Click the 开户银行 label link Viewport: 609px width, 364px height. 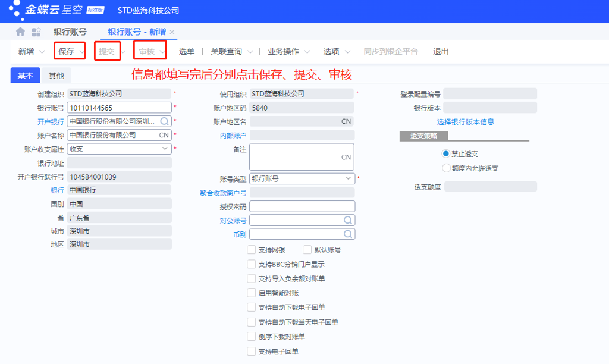point(51,121)
